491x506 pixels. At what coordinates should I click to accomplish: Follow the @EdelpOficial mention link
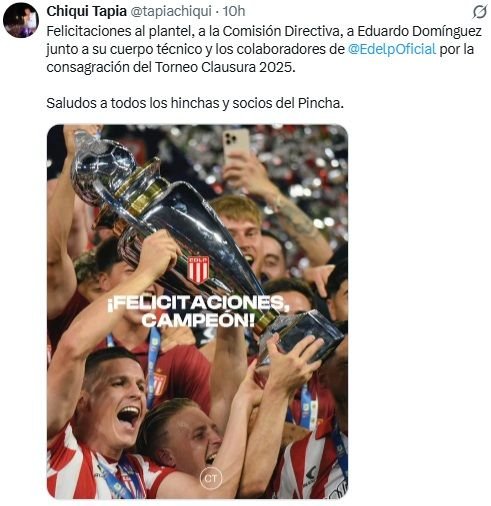click(x=392, y=49)
